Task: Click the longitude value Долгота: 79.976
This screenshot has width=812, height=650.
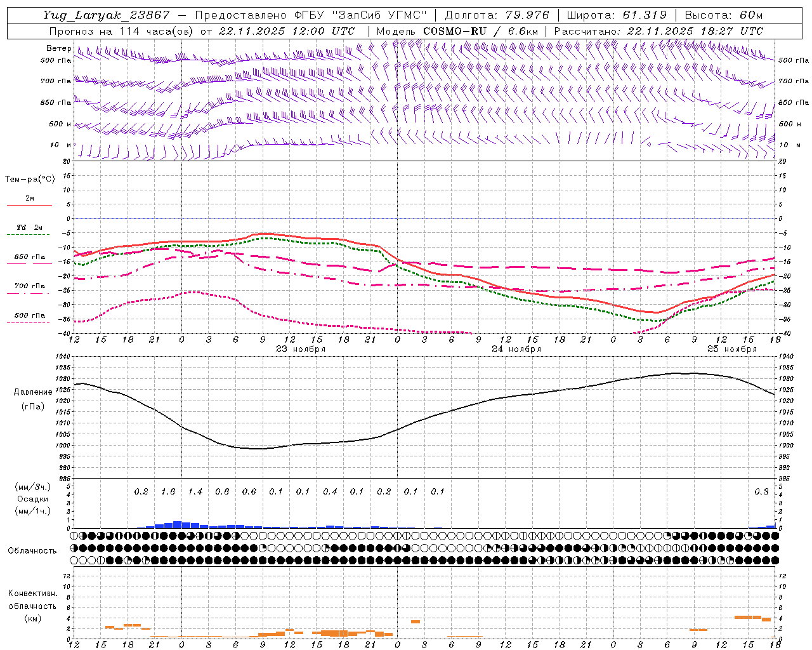Action: click(497, 15)
